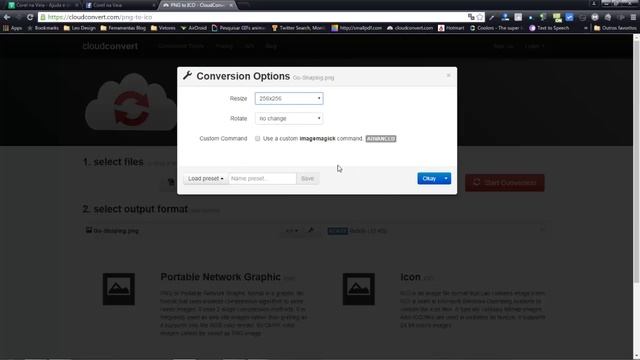Select the PNG to ICO CloudConvert tab

click(x=197, y=5)
